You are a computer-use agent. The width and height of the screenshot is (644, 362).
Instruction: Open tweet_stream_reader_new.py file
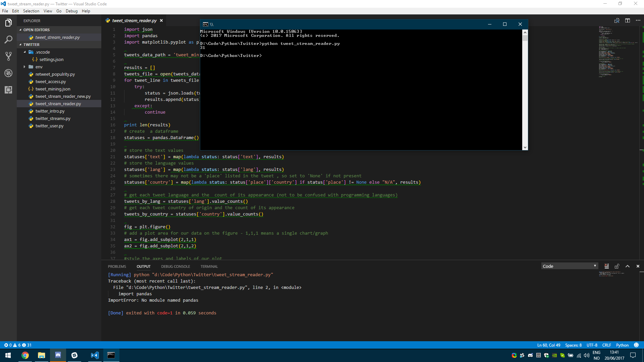click(x=59, y=96)
